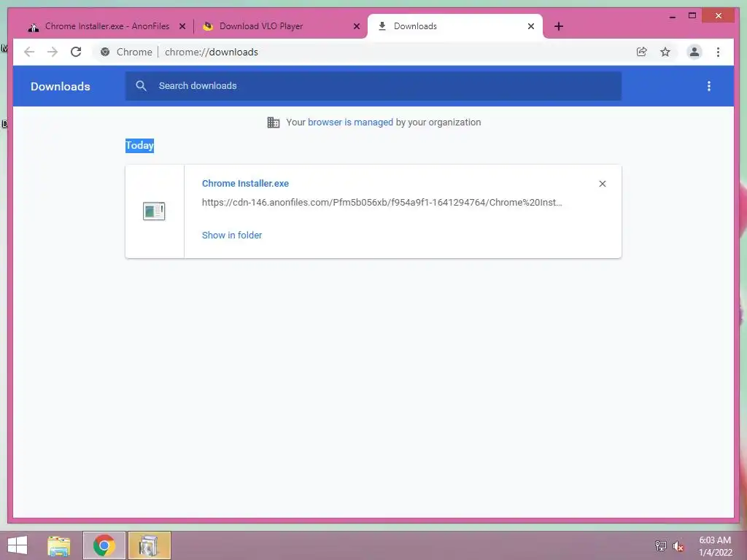
Task: Go back with the browser back arrow
Action: 29,52
